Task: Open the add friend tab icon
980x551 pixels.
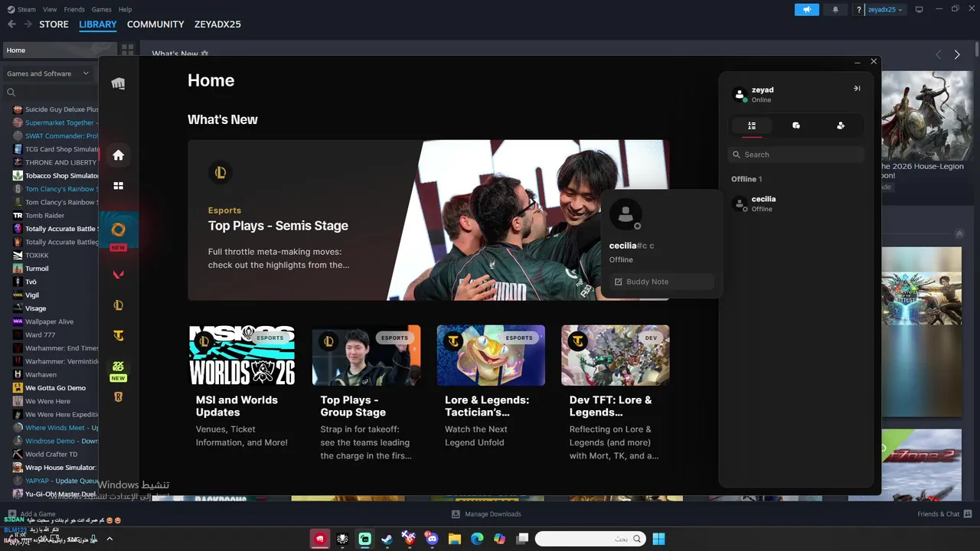Action: point(841,126)
